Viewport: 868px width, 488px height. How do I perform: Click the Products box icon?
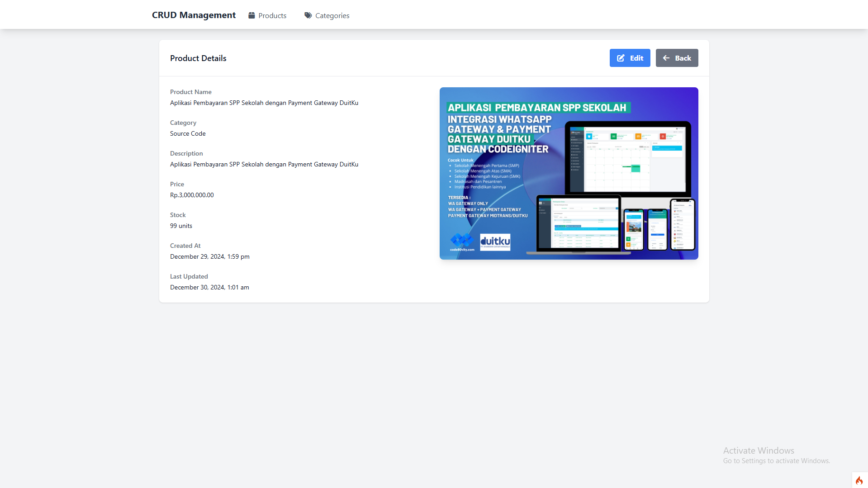[x=251, y=15]
